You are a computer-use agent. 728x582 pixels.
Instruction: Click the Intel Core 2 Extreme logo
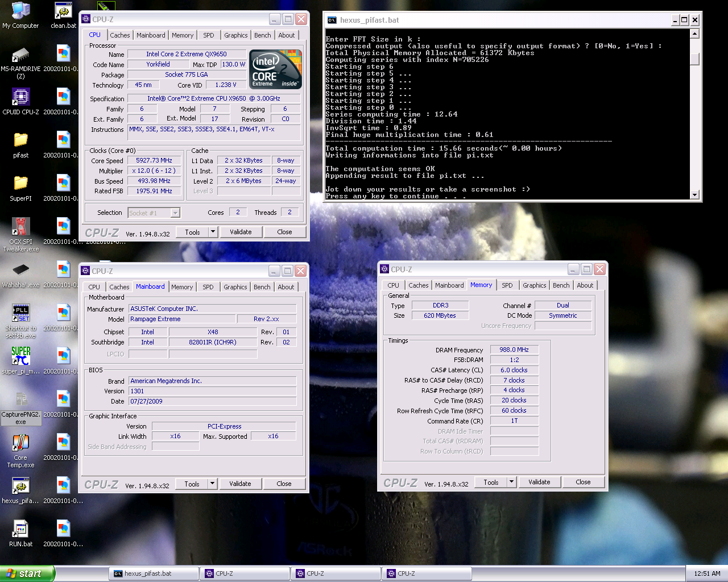click(x=276, y=69)
